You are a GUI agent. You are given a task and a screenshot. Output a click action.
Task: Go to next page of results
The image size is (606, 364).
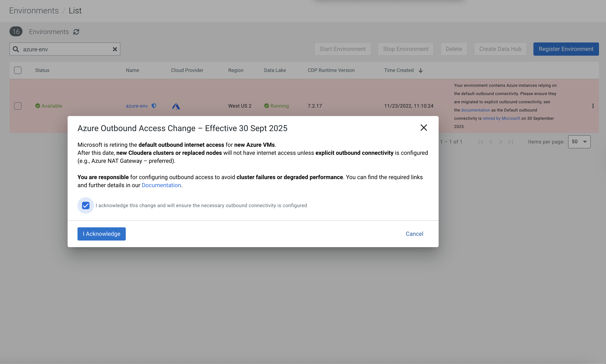coord(500,142)
